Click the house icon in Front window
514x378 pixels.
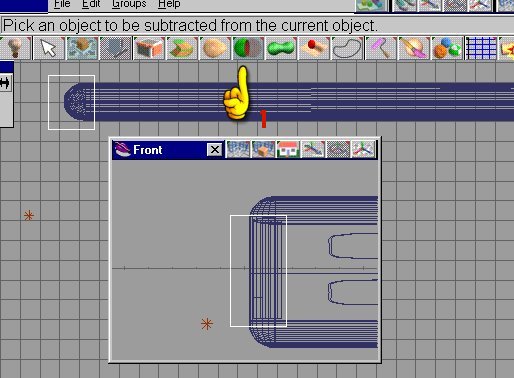coord(288,149)
